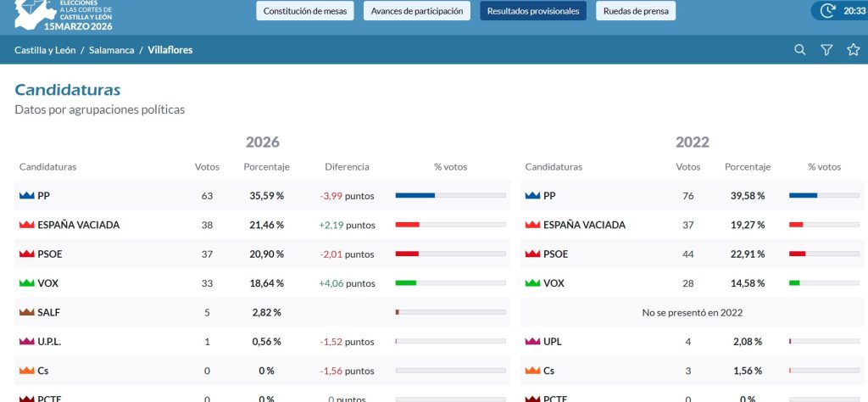Click the clock refresh icon beside 20:33
This screenshot has height=402, width=868.
coord(827,10)
